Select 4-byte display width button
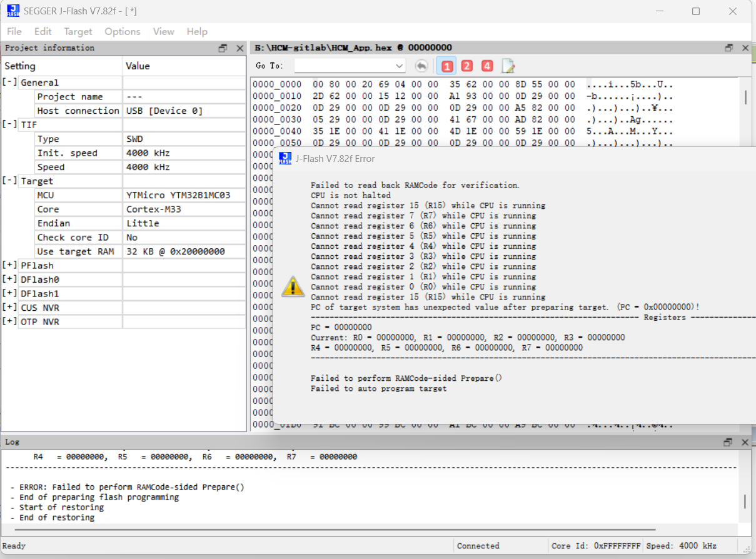The image size is (756, 559). 487,66
